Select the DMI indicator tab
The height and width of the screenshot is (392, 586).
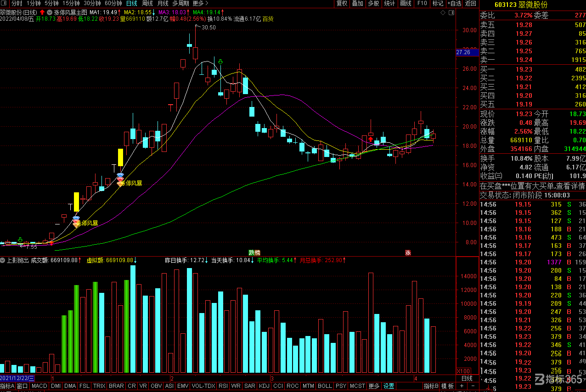tap(56, 386)
